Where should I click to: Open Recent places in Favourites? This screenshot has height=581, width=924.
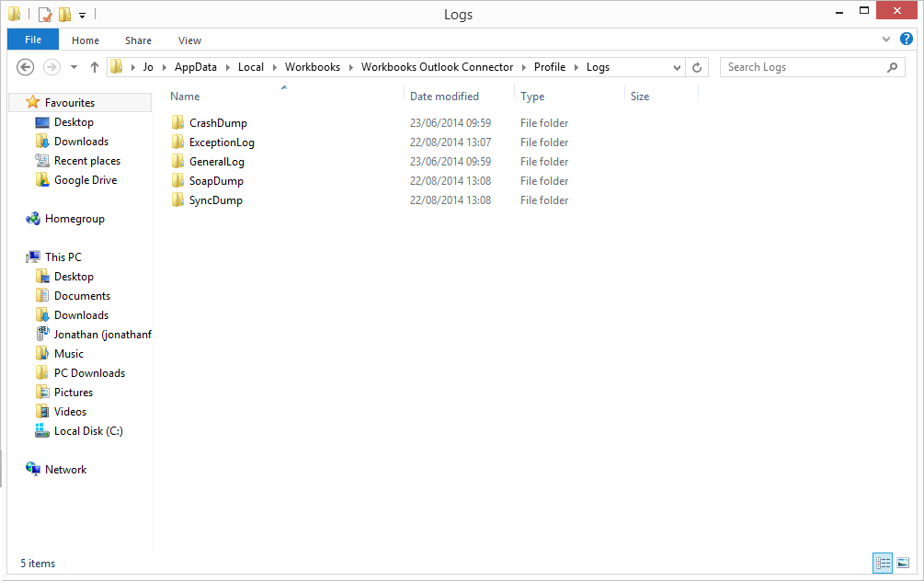87,161
